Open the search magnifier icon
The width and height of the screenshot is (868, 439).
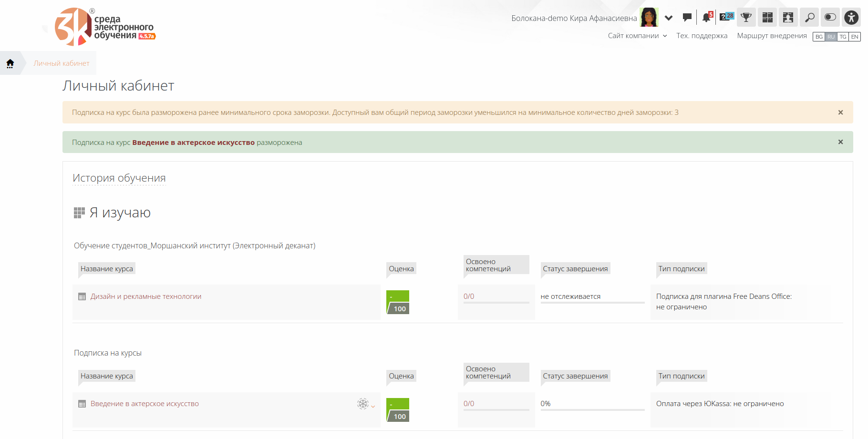click(x=809, y=18)
